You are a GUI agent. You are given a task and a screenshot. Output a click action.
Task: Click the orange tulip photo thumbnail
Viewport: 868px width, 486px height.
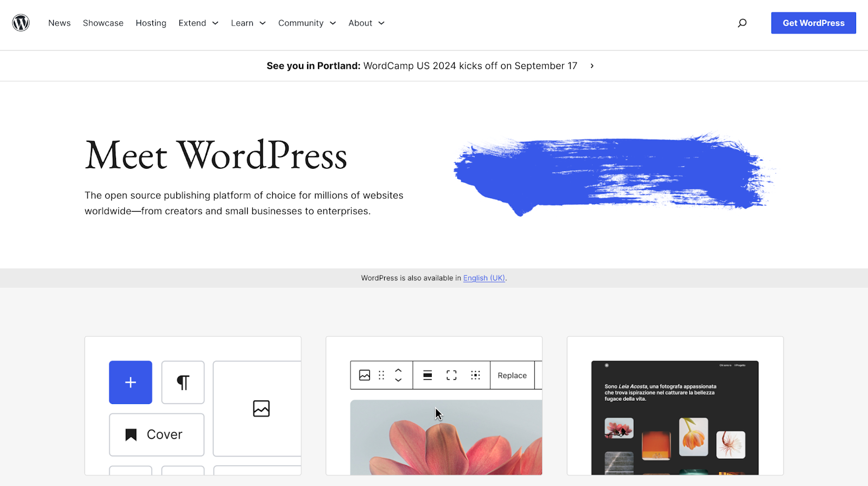point(693,437)
